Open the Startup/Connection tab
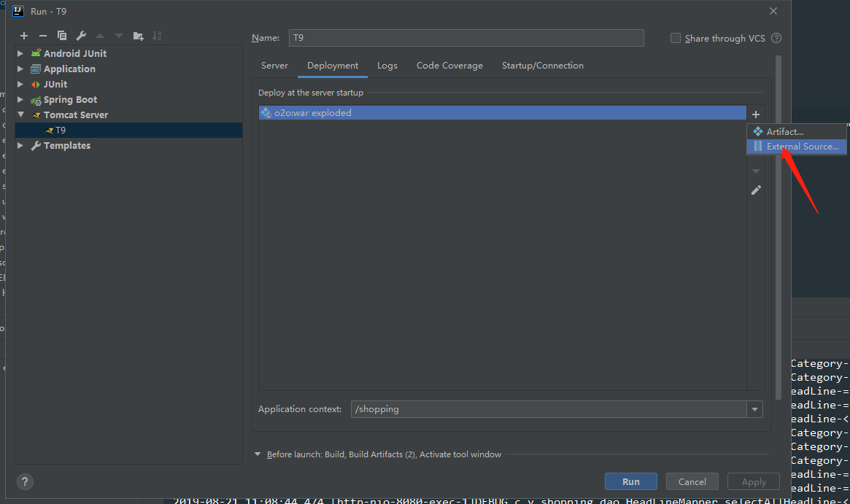850x504 pixels. tap(542, 66)
